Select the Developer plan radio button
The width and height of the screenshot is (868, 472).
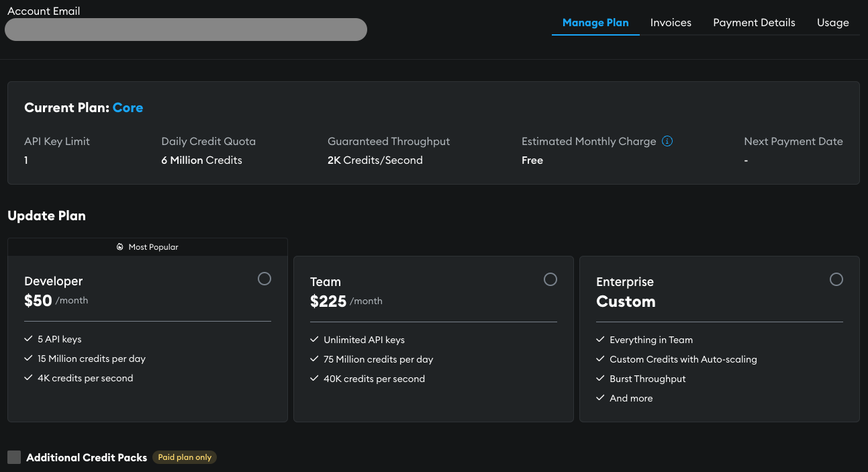click(264, 279)
